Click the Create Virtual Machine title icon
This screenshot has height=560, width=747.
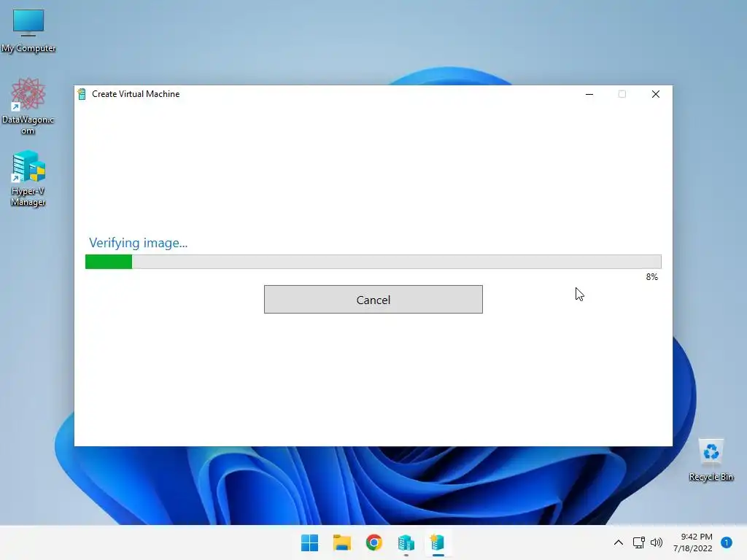click(x=82, y=94)
